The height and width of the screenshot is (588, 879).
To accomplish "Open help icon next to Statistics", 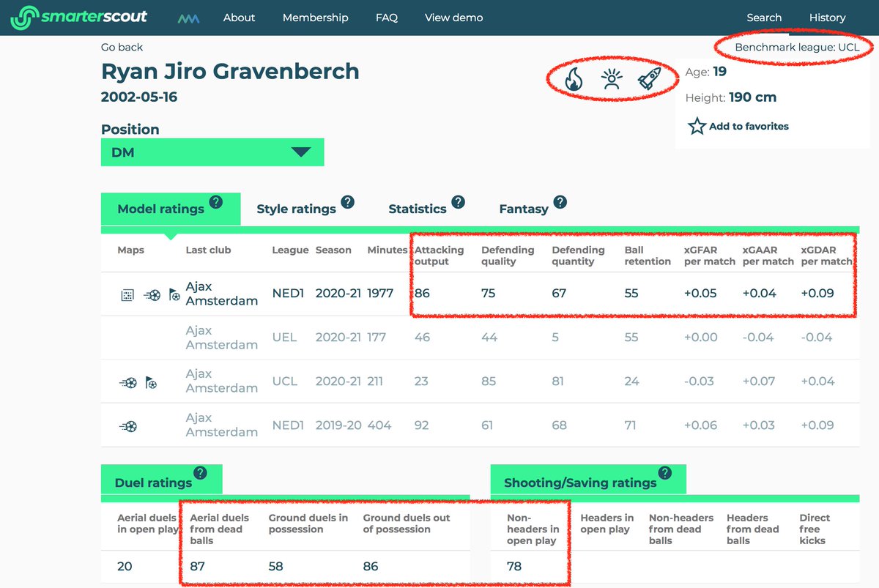I will (458, 202).
